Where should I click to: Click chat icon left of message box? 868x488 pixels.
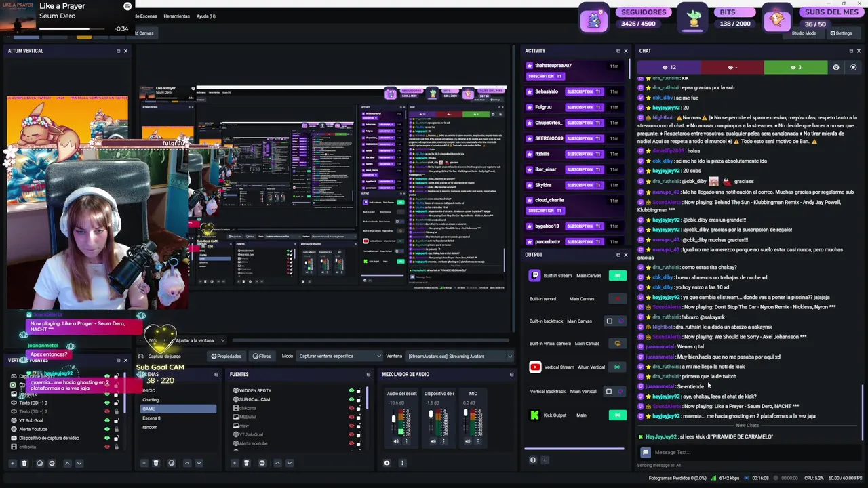point(646,452)
